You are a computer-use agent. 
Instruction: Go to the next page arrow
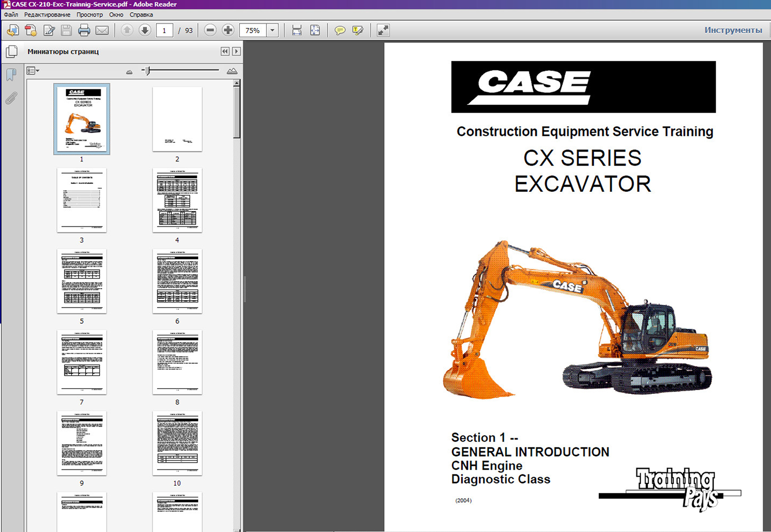pos(145,30)
